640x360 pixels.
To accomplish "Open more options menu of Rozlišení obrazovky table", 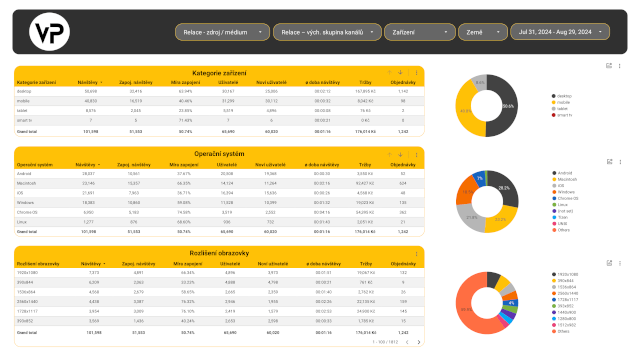I will click(x=416, y=254).
